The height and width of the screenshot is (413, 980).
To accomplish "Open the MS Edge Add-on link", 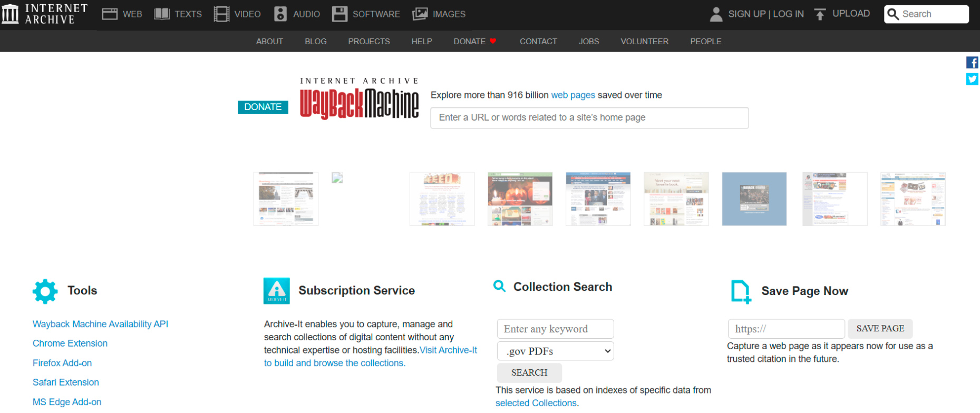I will pyautogui.click(x=67, y=402).
